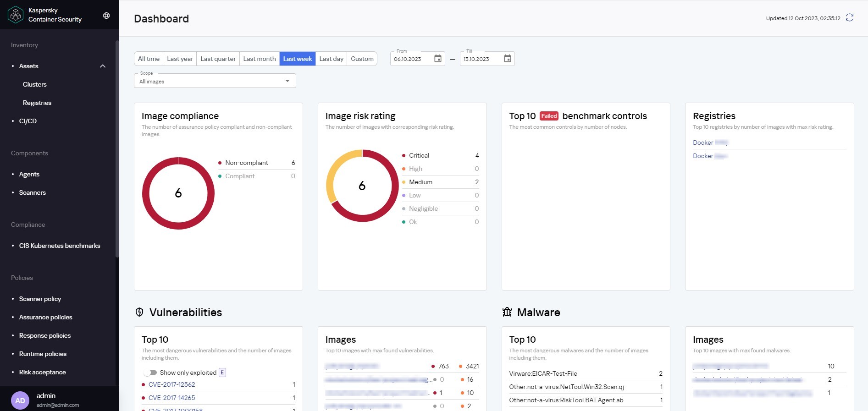The image size is (868, 411).
Task: Collapse the Assets menu chevron
Action: click(x=103, y=66)
